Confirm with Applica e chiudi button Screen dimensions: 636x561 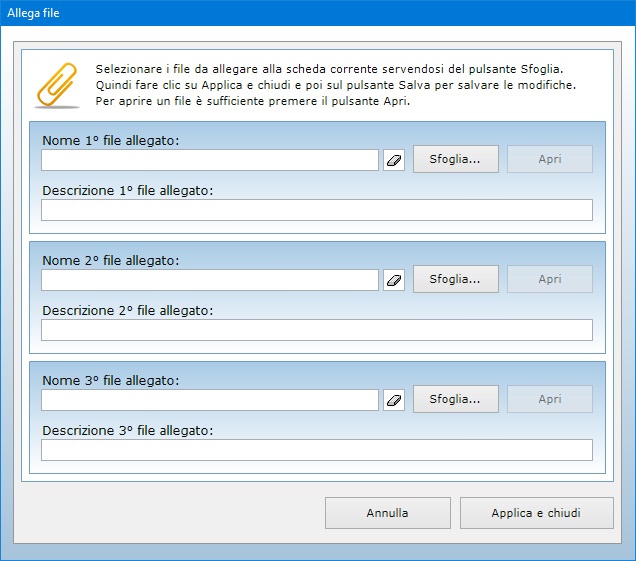536,513
